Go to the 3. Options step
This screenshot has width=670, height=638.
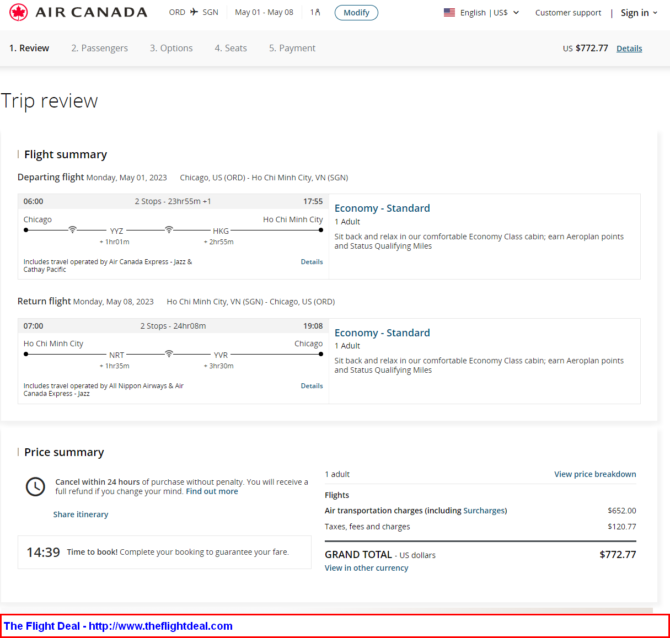coord(171,48)
